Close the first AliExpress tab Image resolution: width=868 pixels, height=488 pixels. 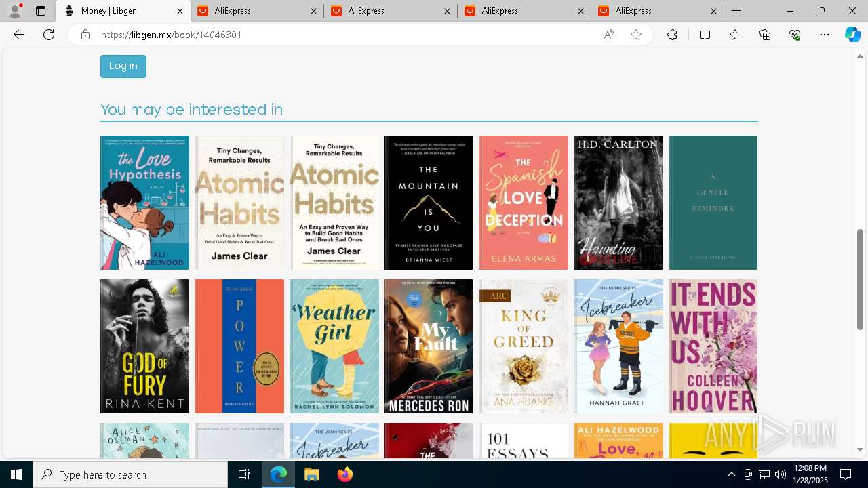coord(313,11)
